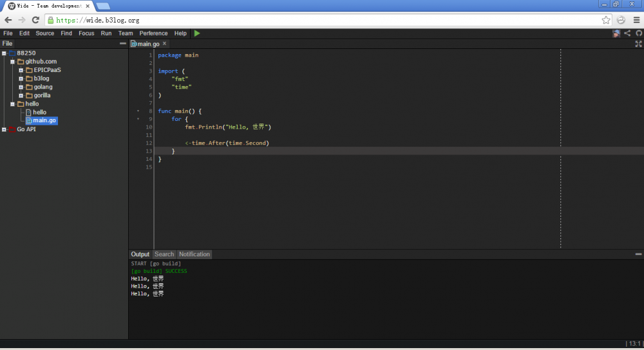Minimize the File panel using dash icon
This screenshot has height=350, width=644.
[123, 44]
